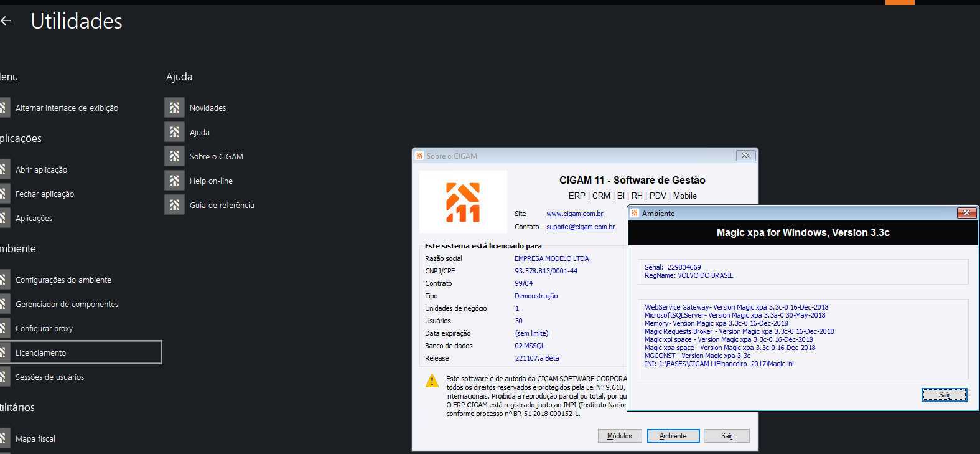Open the Sobre o CIGAM menu icon

click(175, 156)
